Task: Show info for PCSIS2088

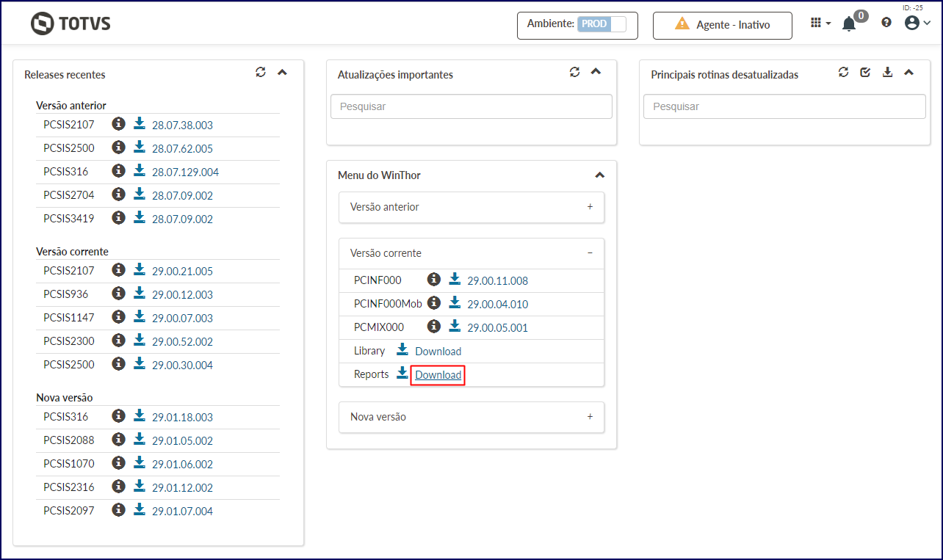Action: (x=118, y=439)
